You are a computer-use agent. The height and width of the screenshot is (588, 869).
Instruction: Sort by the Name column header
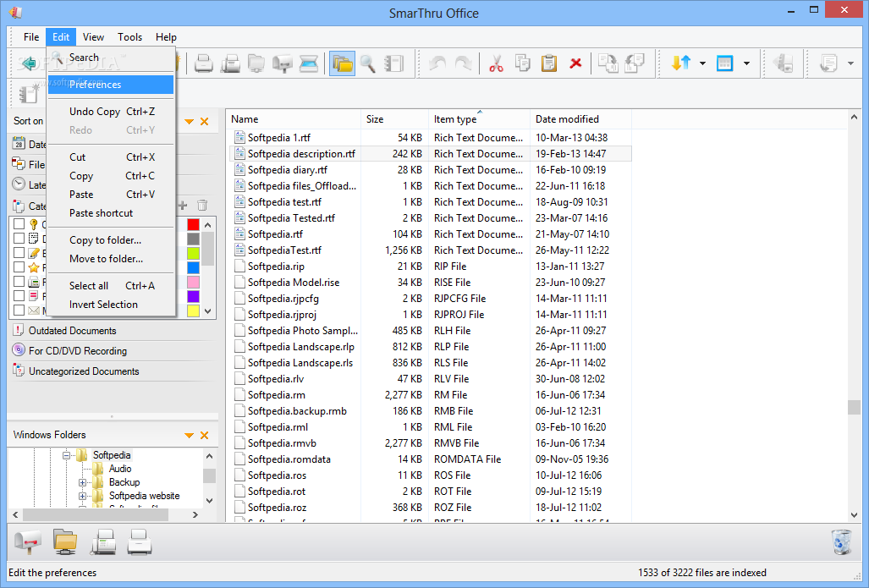(x=294, y=119)
